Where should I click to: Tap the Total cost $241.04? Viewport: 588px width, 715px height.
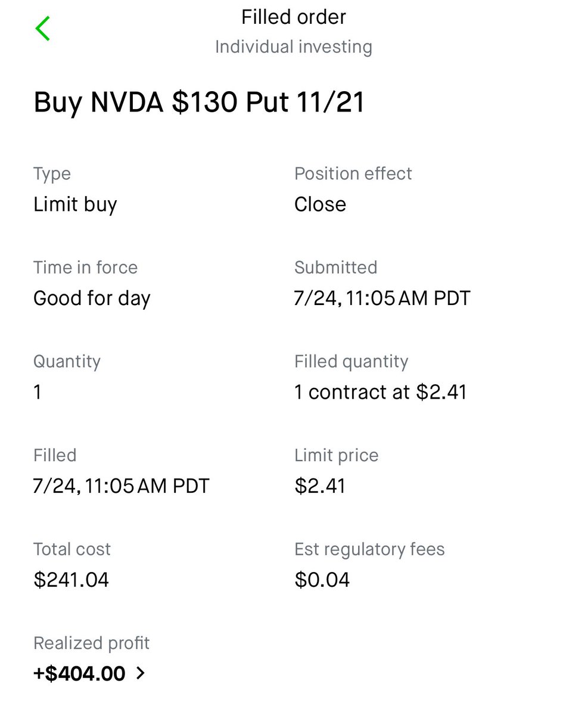tap(71, 579)
